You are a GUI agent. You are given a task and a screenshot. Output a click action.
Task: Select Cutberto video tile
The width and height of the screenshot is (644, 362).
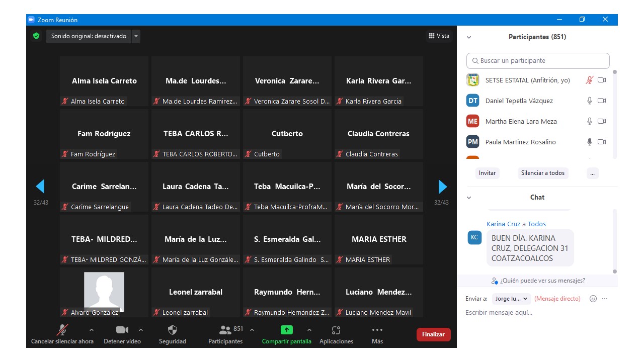(x=287, y=134)
